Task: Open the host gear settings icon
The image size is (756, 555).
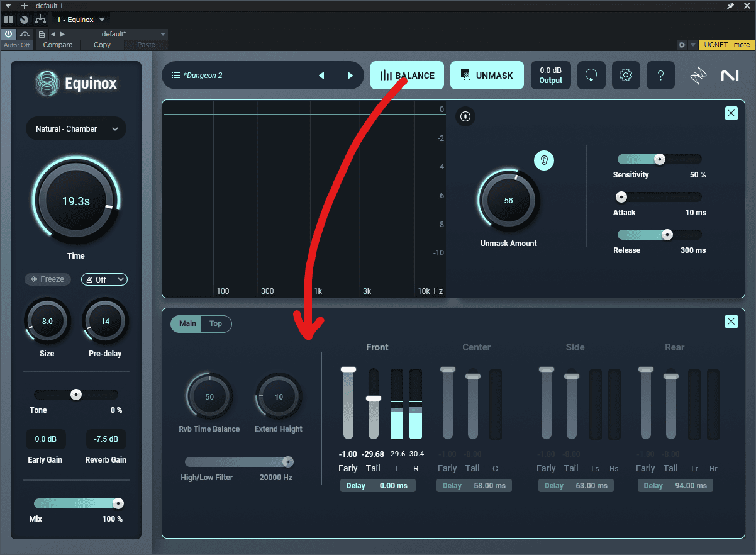Action: 682,45
